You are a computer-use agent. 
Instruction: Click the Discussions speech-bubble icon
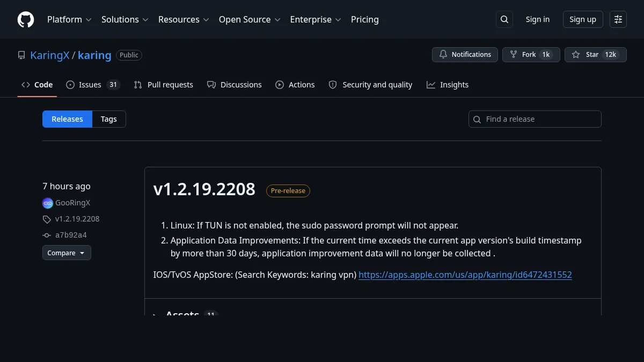(x=211, y=85)
